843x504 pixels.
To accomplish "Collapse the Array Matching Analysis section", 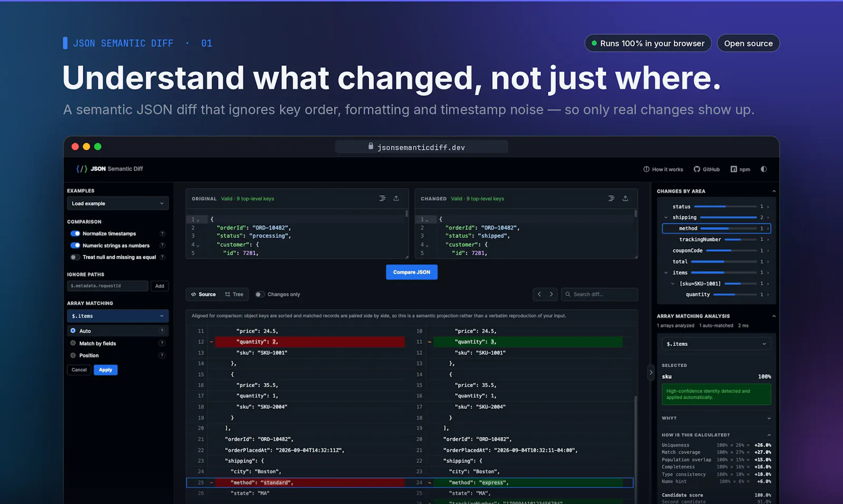I will [x=773, y=316].
